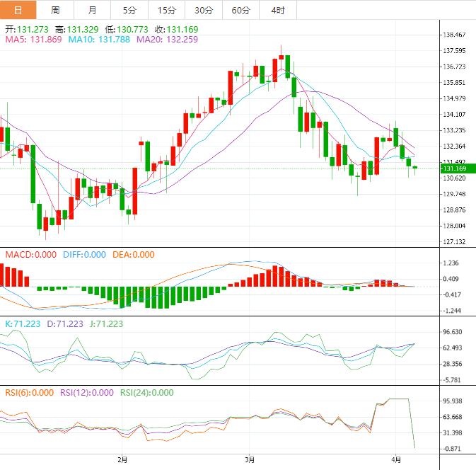Click the -0.417 MACD axis value
The height and width of the screenshot is (470, 476).
click(452, 294)
